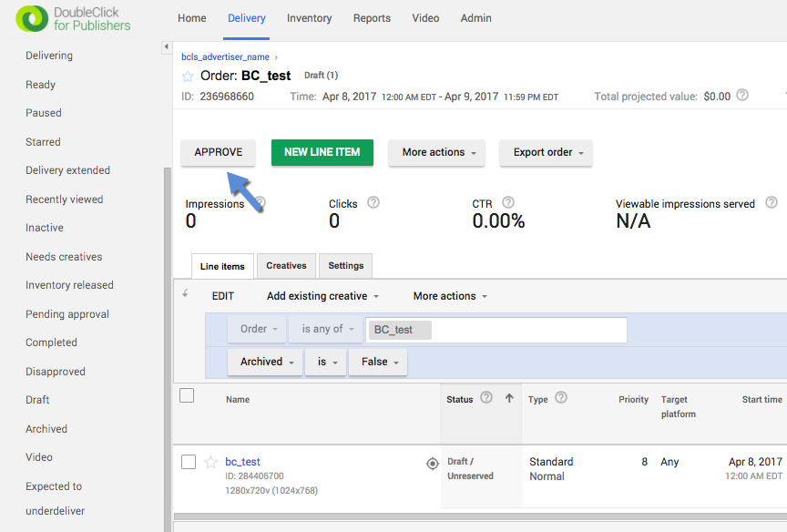Open CTR help question mark icon

coord(508,203)
